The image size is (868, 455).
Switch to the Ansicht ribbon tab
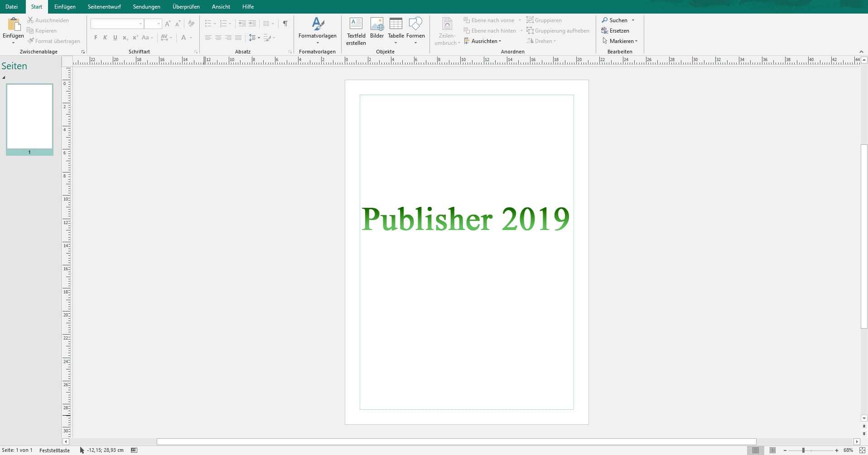point(221,7)
